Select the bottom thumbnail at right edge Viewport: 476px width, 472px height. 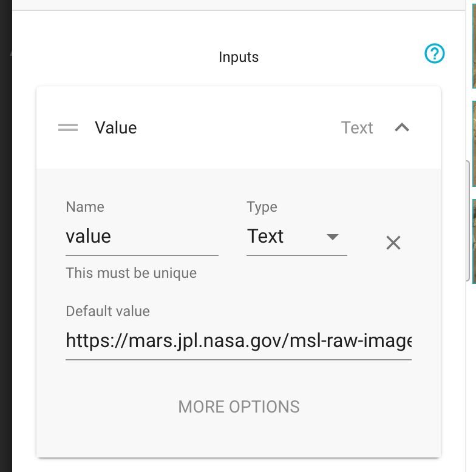click(x=474, y=240)
